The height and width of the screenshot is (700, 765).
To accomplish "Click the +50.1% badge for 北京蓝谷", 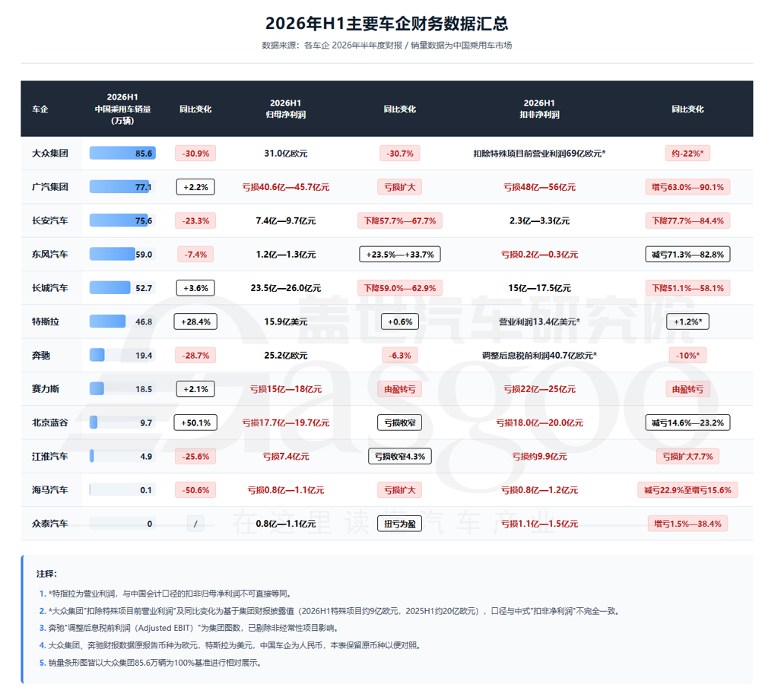I will [x=195, y=422].
